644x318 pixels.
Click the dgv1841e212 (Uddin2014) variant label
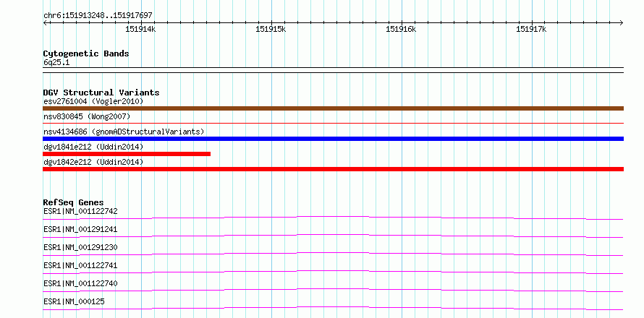[93, 147]
